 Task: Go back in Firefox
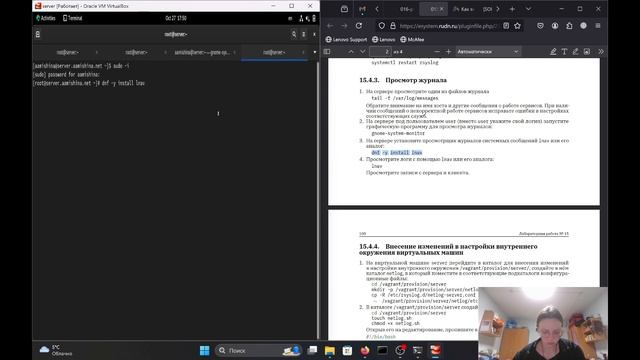[330, 26]
